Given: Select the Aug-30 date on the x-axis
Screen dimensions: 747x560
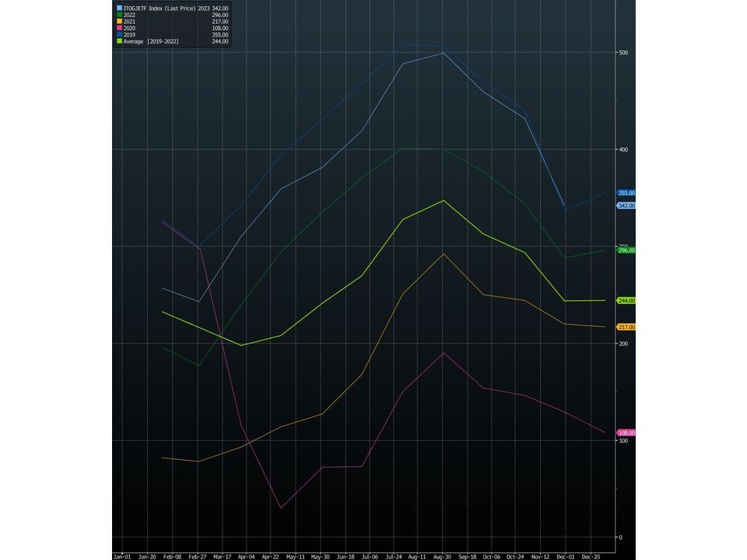Looking at the screenshot, I should pyautogui.click(x=444, y=556).
